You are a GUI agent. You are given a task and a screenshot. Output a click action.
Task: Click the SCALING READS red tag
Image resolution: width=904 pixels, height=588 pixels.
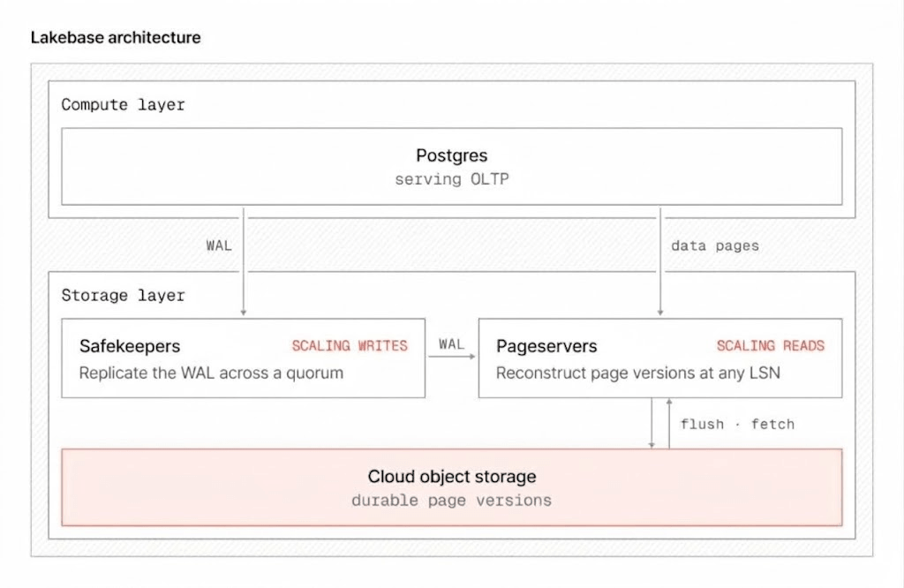pos(770,346)
